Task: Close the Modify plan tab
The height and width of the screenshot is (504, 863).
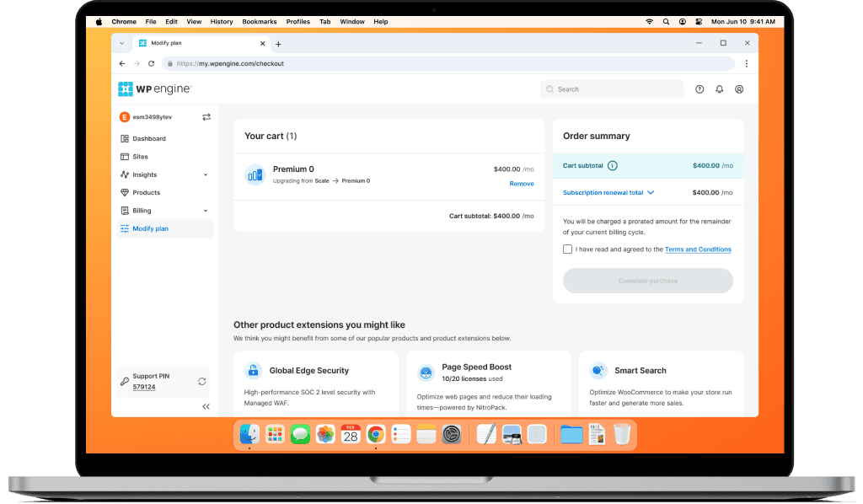Action: click(263, 44)
